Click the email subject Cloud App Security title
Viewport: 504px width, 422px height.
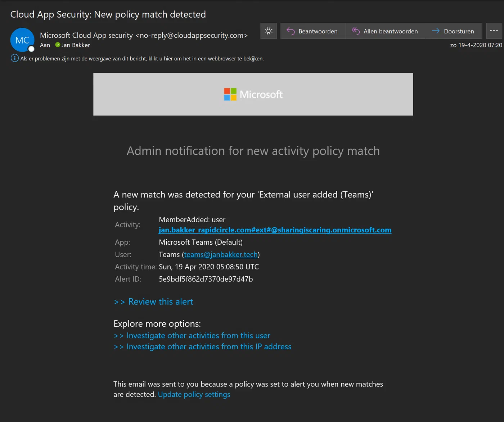(108, 14)
